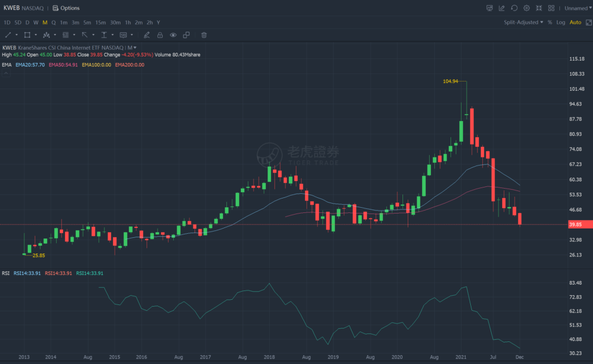Switch to the 30m timeframe
Screen dimensions: 593x364
coord(115,23)
